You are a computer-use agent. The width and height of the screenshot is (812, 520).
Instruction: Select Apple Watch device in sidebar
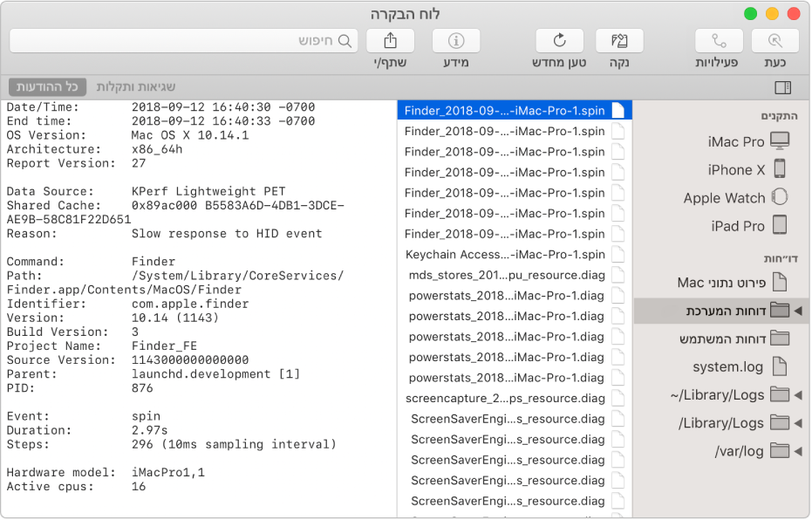(x=722, y=197)
